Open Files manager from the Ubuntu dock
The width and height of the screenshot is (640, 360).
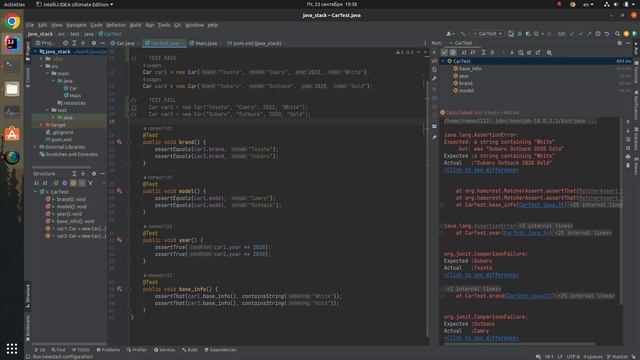12,89
